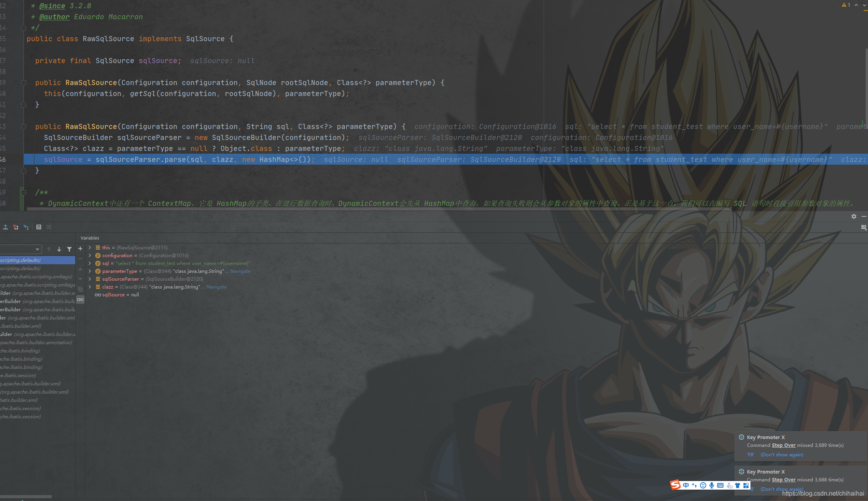
Task: Expand the 'parameterType' variable node
Action: (90, 271)
